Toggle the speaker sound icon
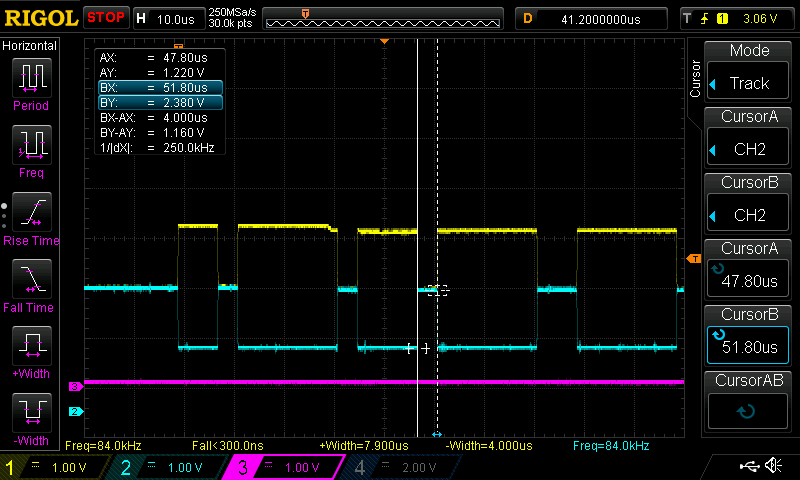The height and width of the screenshot is (480, 800). coord(774,465)
